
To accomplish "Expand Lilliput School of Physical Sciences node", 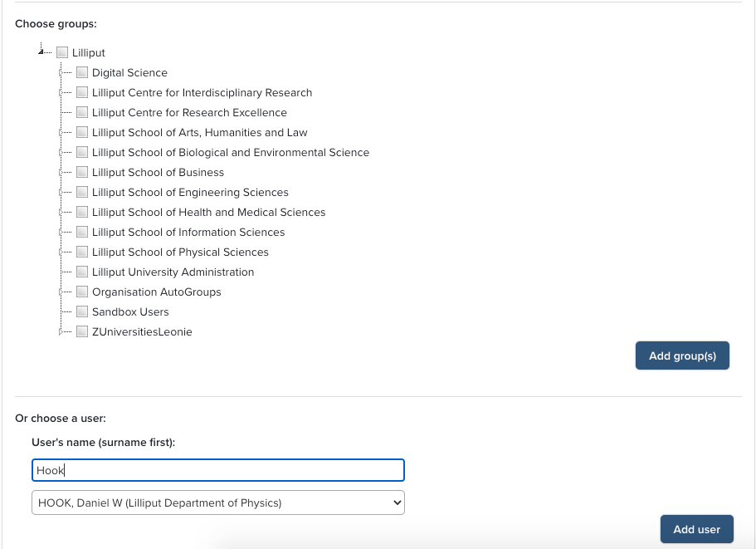I will pyautogui.click(x=61, y=252).
